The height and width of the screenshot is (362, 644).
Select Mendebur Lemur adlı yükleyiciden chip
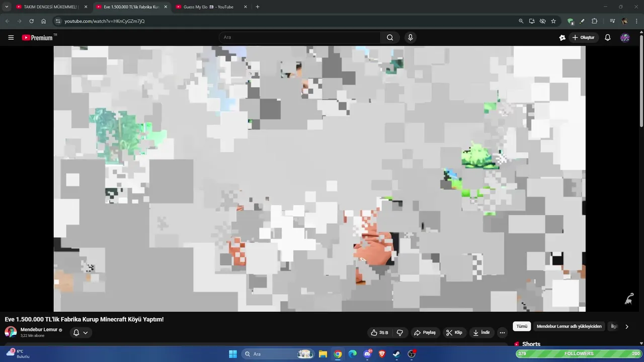click(569, 326)
